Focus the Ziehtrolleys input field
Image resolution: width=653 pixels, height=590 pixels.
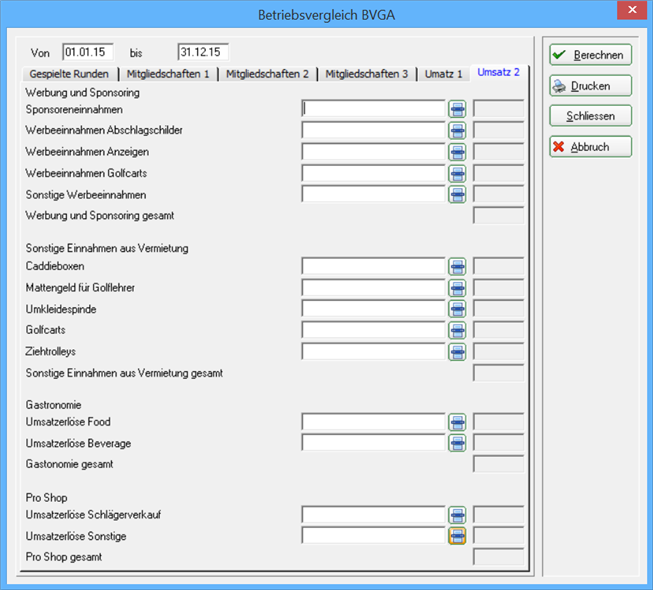(374, 351)
